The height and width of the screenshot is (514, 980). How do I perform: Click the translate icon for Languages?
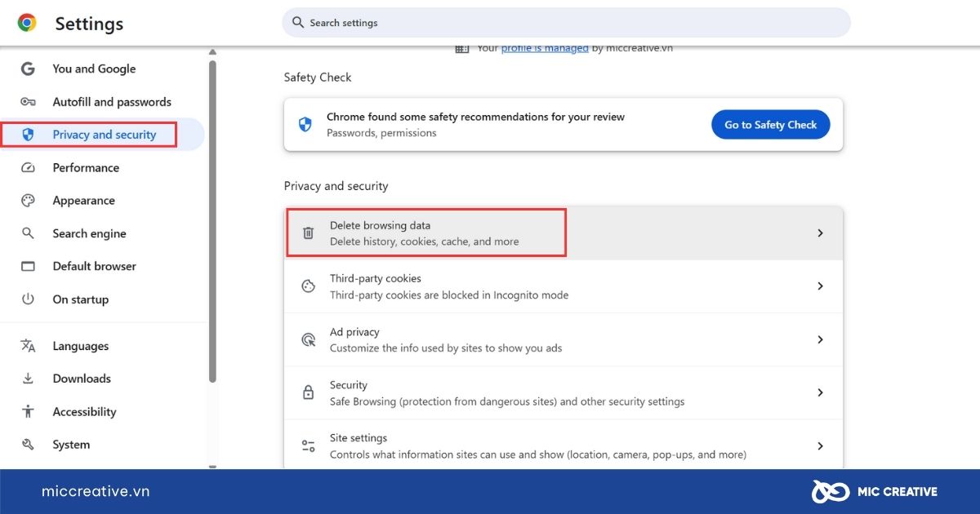[x=28, y=346]
